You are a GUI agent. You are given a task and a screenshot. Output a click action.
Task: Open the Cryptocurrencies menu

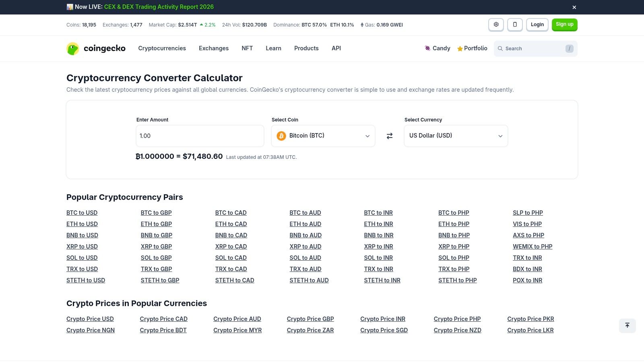click(162, 48)
